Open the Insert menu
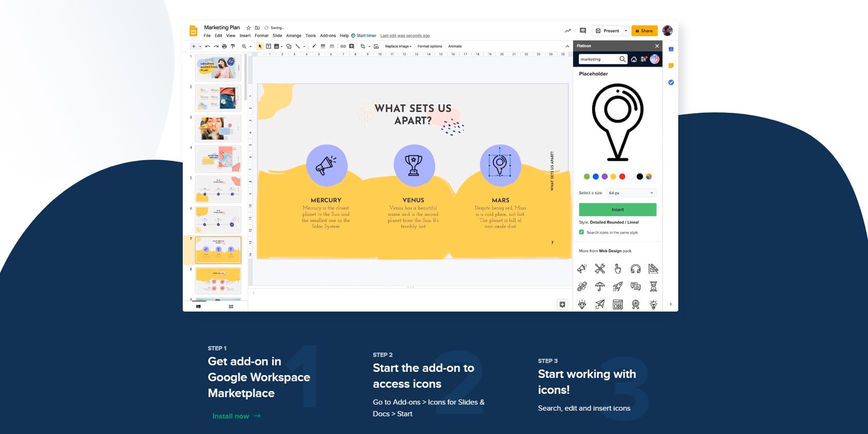 [245, 36]
